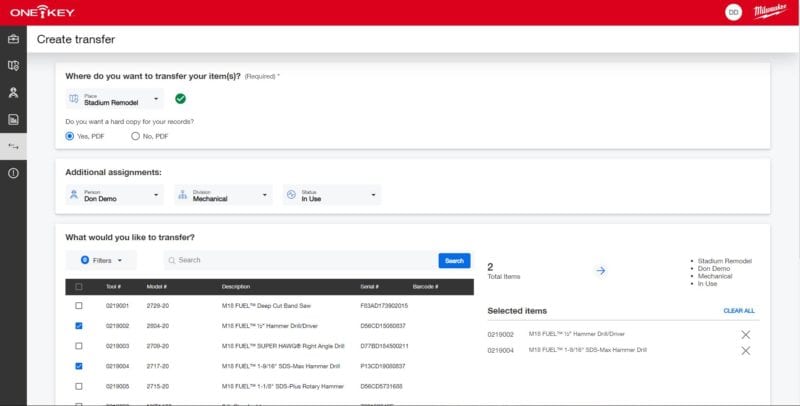Click the blue Search button

pos(454,261)
